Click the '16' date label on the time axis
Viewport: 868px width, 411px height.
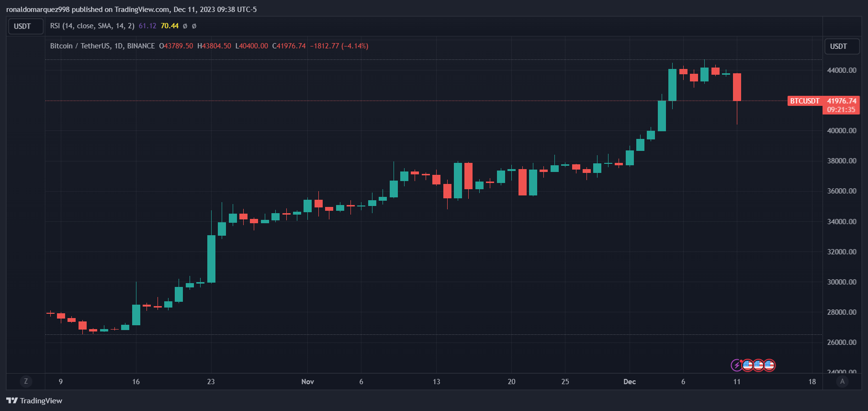[x=136, y=382]
